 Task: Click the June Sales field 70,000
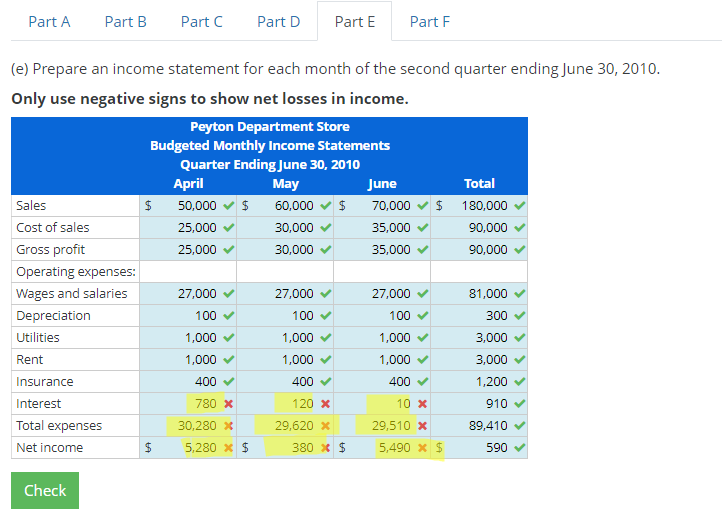(382, 205)
